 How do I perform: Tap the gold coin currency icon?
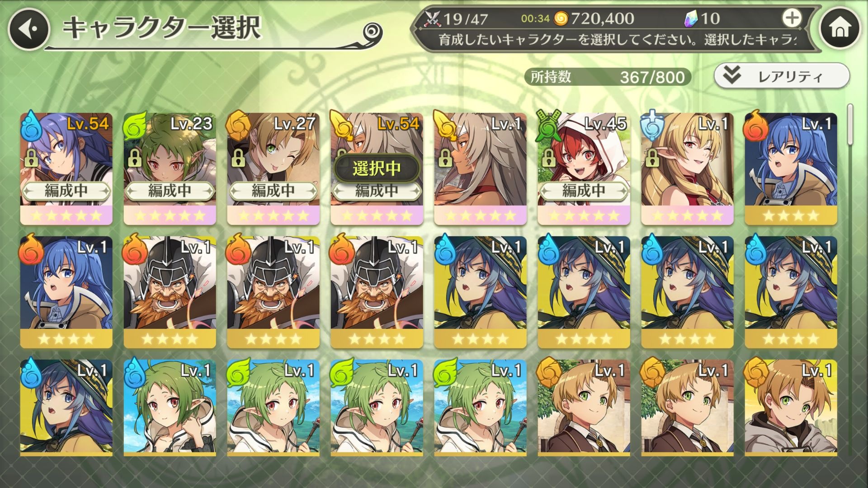pyautogui.click(x=561, y=19)
